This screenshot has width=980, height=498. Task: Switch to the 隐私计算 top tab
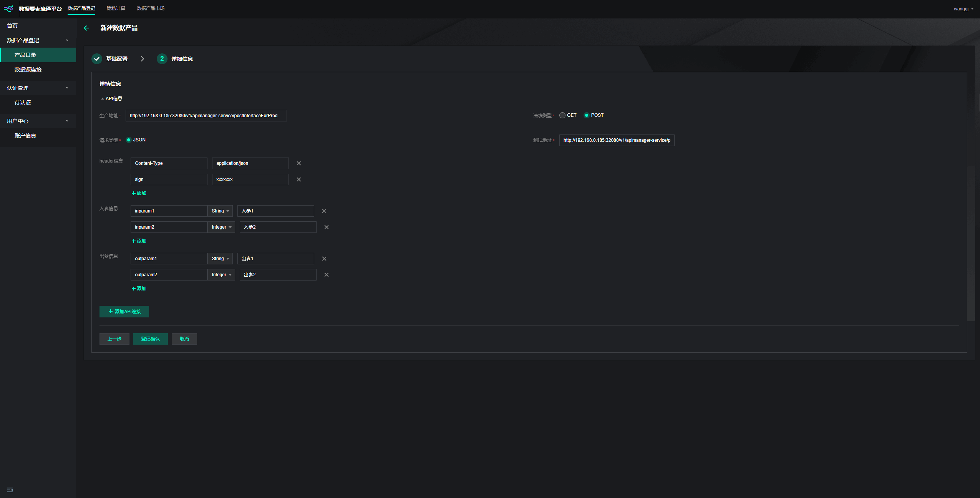tap(116, 8)
